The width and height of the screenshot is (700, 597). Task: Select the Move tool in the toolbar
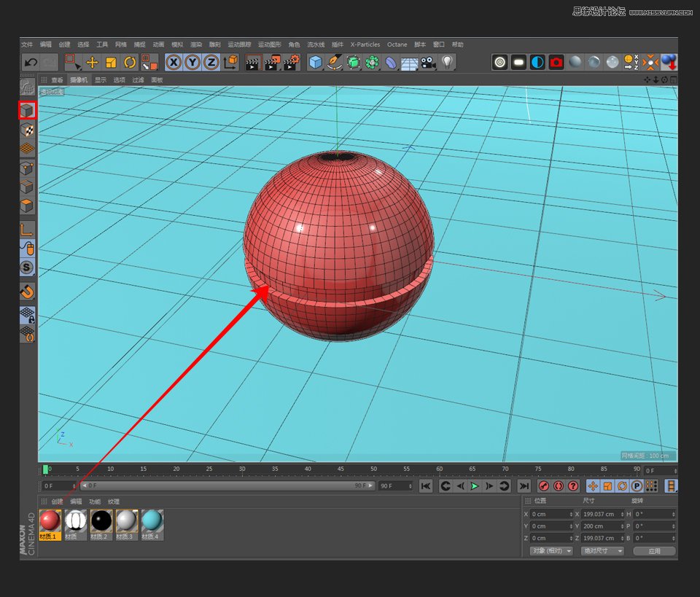[x=93, y=62]
